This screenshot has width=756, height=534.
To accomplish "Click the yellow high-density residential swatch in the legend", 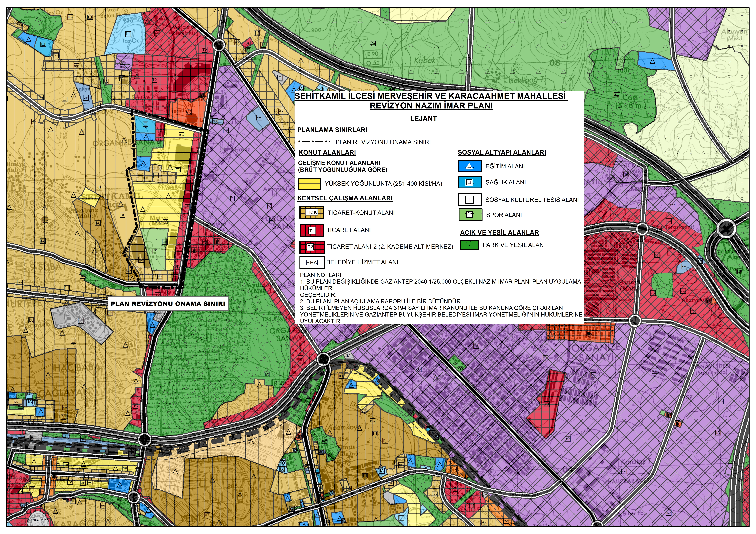I will pyautogui.click(x=309, y=184).
